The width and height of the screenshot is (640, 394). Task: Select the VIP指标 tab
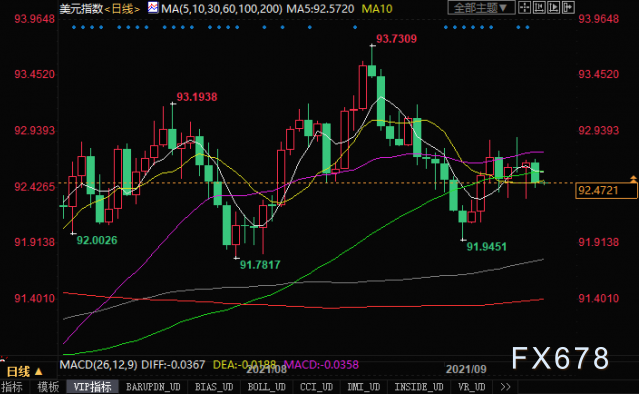click(92, 387)
